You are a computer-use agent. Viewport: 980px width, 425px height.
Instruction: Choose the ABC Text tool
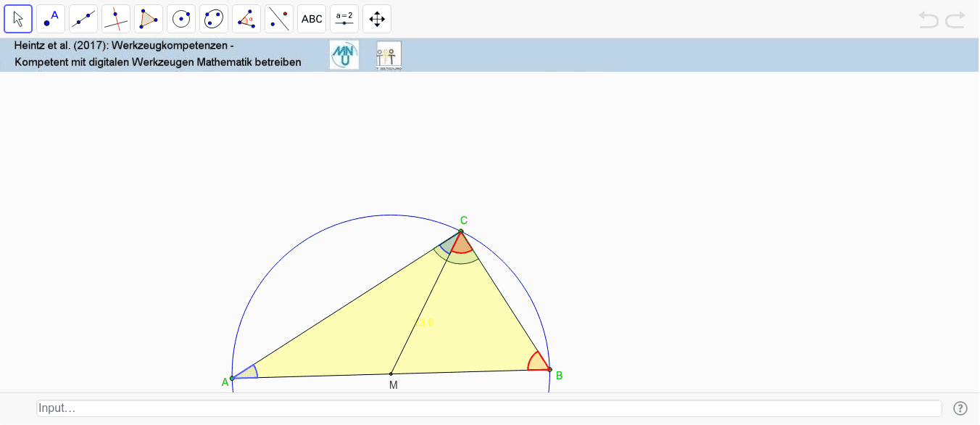tap(312, 19)
